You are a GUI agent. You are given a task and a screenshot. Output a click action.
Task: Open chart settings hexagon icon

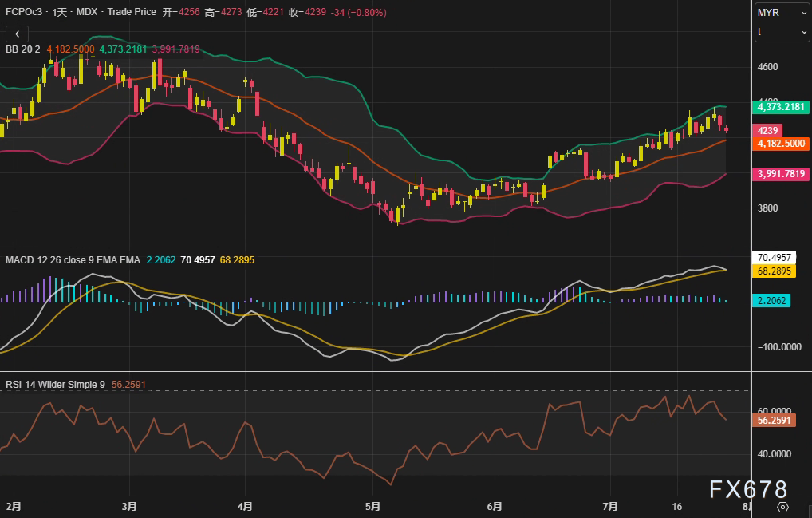pyautogui.click(x=782, y=507)
